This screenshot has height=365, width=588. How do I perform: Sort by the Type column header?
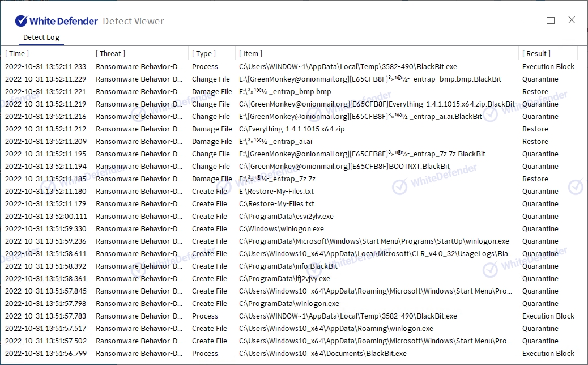[204, 54]
